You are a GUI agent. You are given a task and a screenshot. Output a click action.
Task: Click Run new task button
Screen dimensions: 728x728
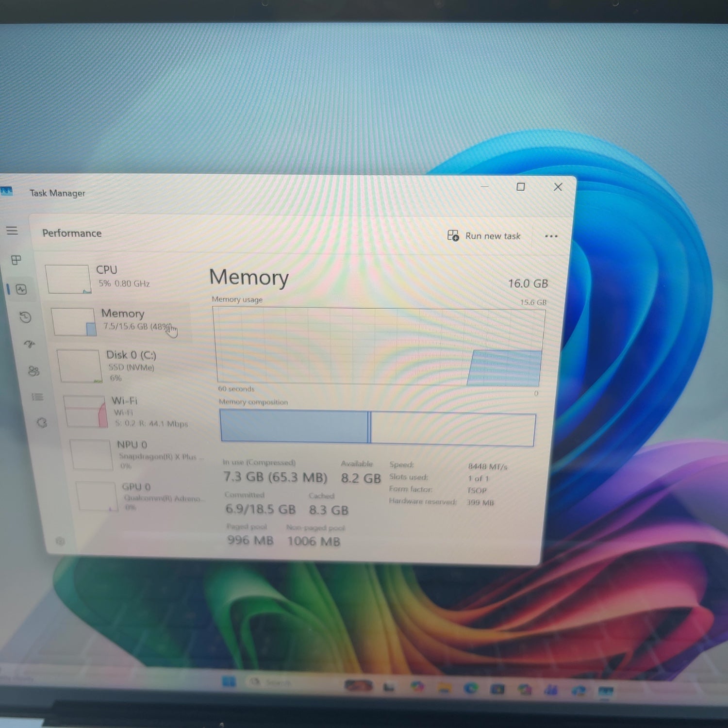(x=483, y=236)
